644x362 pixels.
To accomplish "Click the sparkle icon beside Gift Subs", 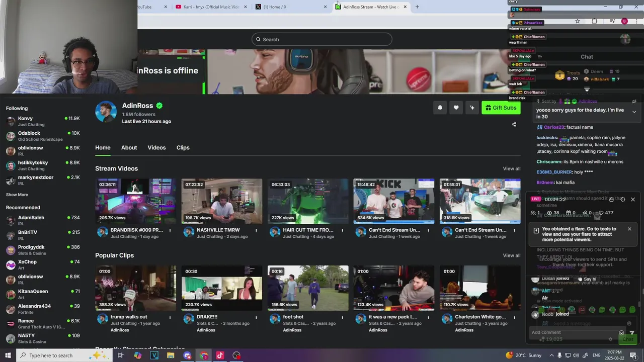I will click(472, 108).
